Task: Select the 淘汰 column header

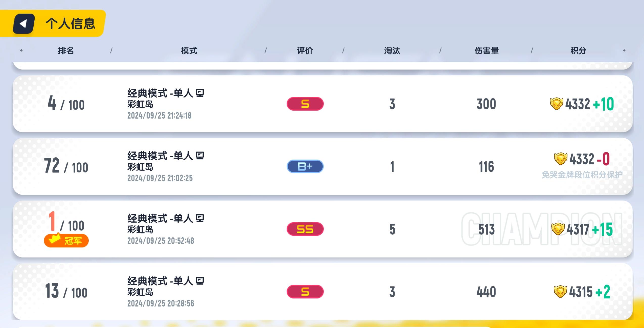Action: (392, 51)
